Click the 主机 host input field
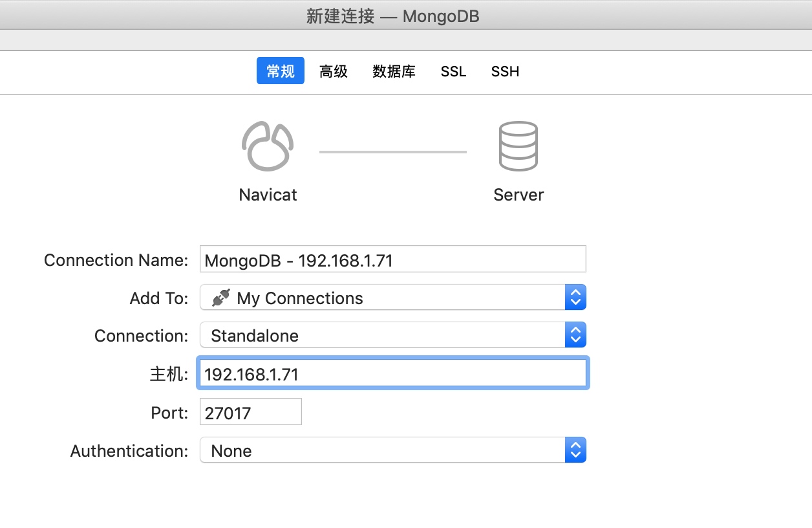This screenshot has height=528, width=812. coord(392,374)
